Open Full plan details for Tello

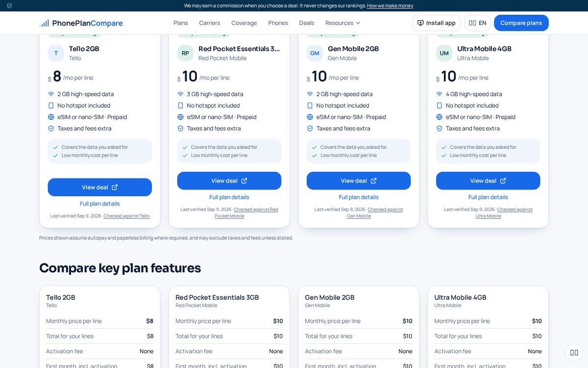pyautogui.click(x=100, y=204)
